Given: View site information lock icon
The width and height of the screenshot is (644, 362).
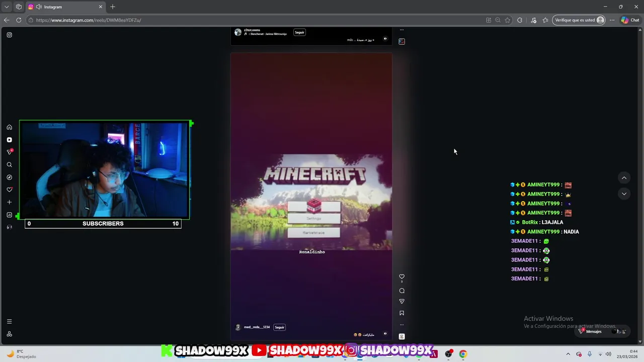Looking at the screenshot, I should 31,20.
